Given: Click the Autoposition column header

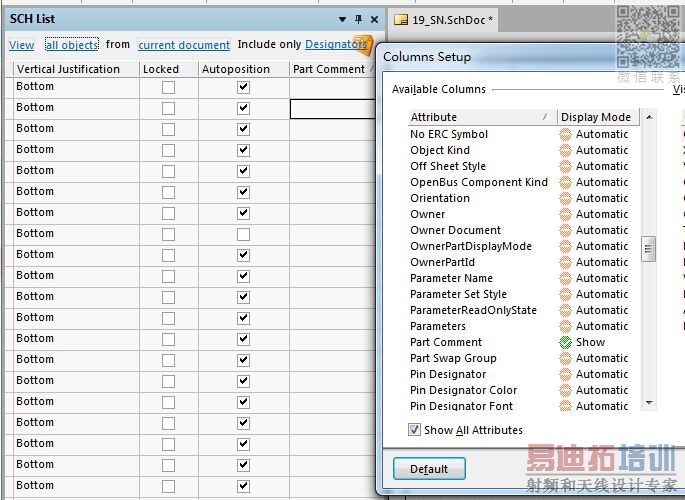Looking at the screenshot, I should tap(244, 69).
